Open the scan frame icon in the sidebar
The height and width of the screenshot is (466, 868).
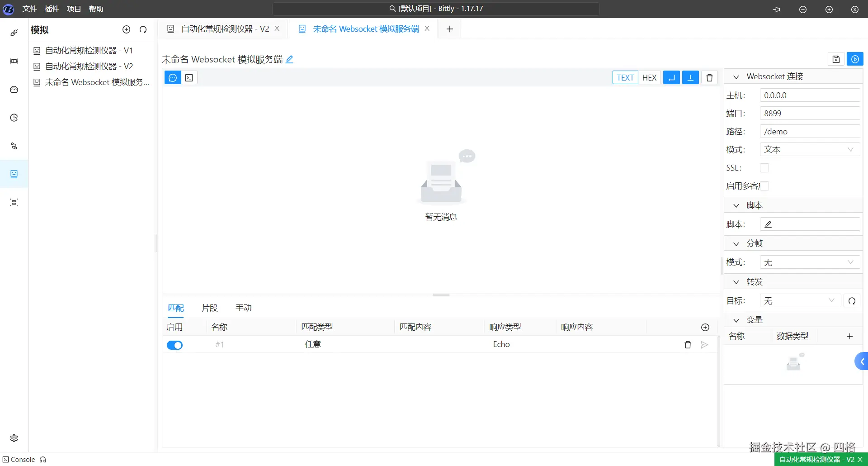[x=14, y=202]
